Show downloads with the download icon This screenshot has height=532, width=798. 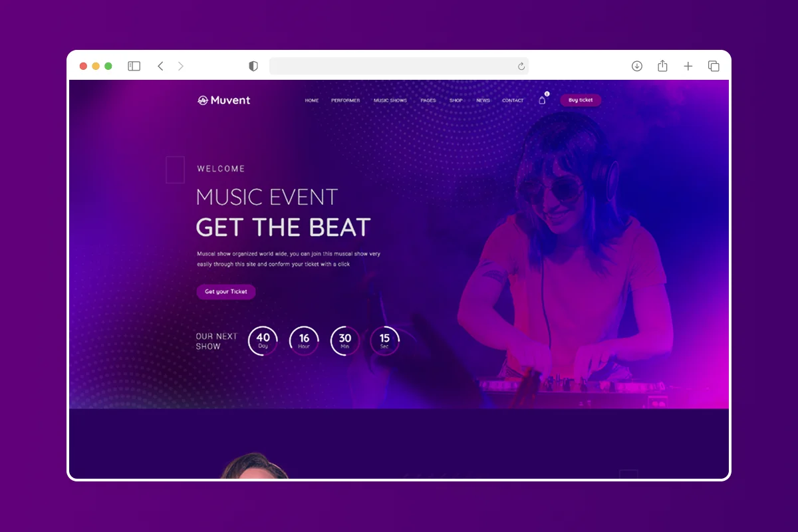(636, 66)
